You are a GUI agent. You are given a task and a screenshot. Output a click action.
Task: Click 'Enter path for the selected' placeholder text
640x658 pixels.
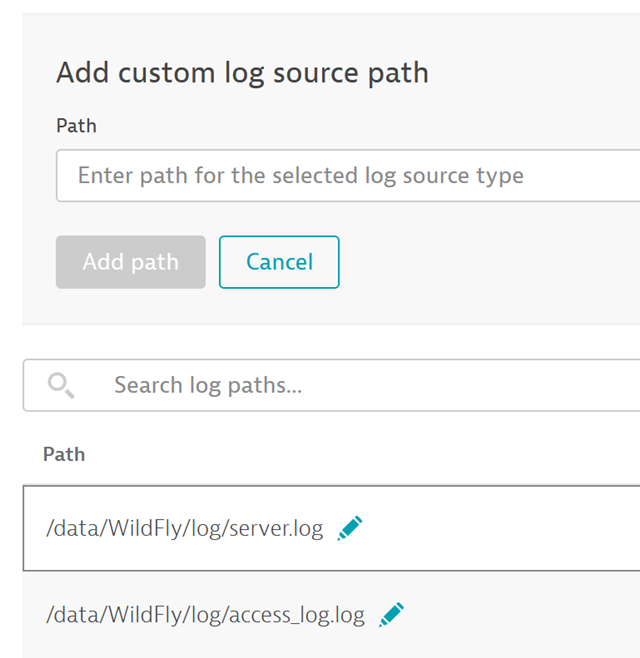pos(217,175)
